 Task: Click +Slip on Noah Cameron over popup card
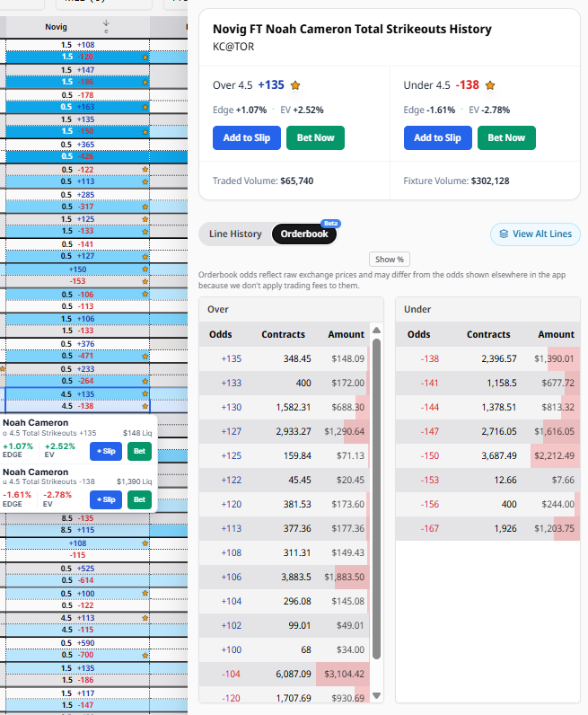point(106,451)
